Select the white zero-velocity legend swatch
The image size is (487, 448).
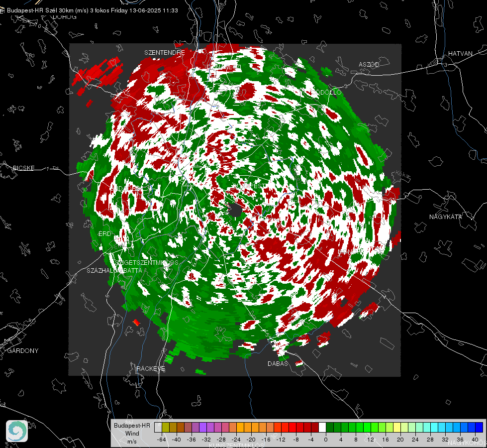(322, 427)
